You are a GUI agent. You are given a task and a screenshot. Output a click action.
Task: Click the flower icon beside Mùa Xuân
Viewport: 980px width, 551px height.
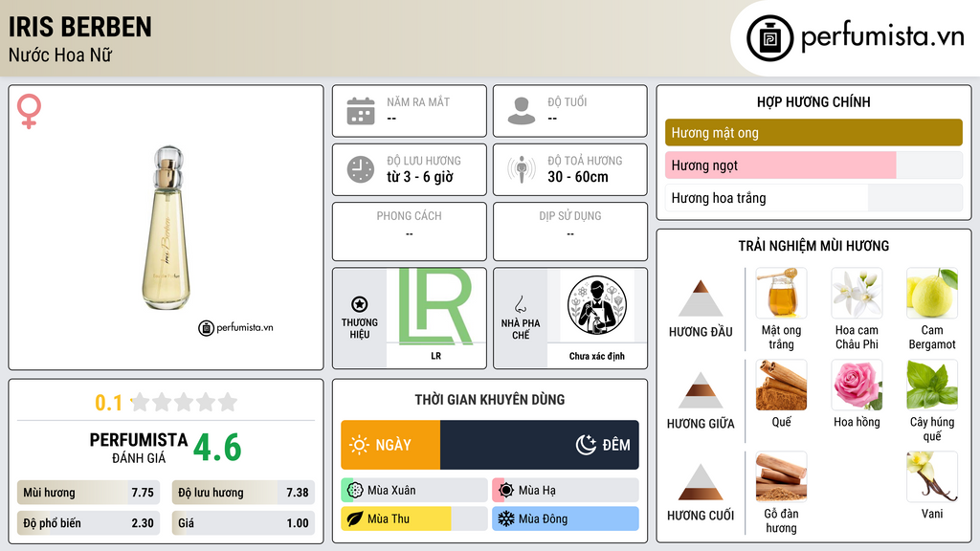tap(355, 490)
